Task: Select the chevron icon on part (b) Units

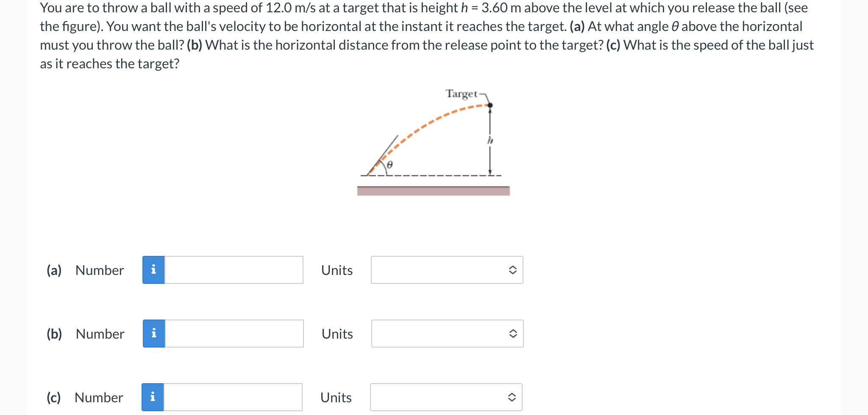Action: (512, 334)
